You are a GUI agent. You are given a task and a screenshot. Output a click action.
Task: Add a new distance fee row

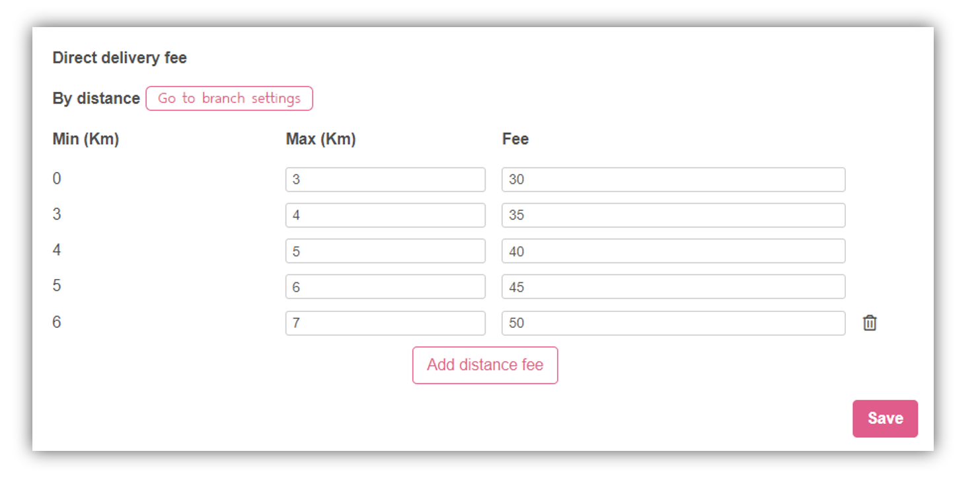485,365
